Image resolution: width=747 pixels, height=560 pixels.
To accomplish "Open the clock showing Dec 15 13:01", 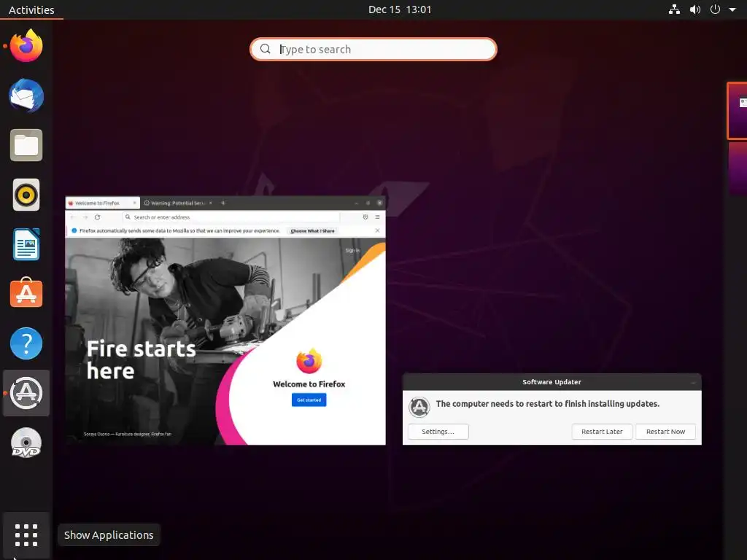I will tap(400, 9).
